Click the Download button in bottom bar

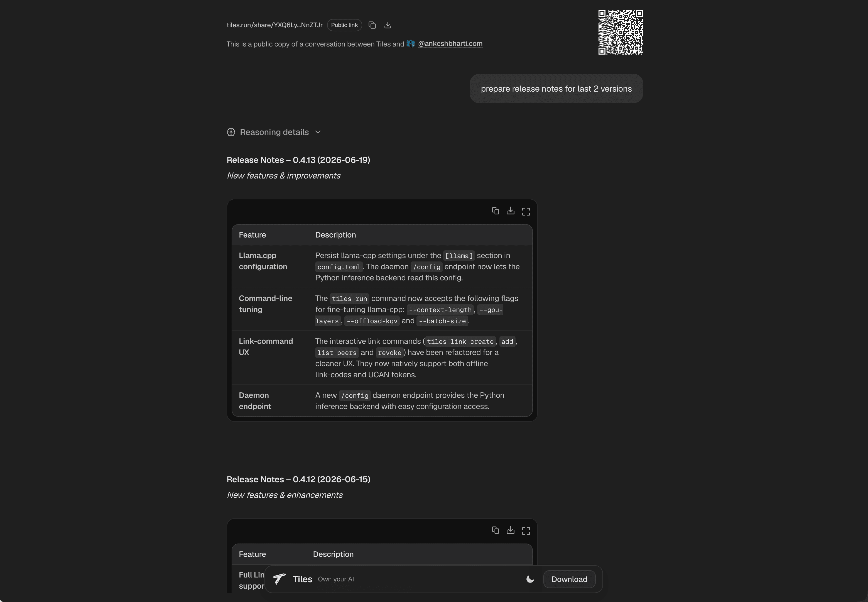569,579
